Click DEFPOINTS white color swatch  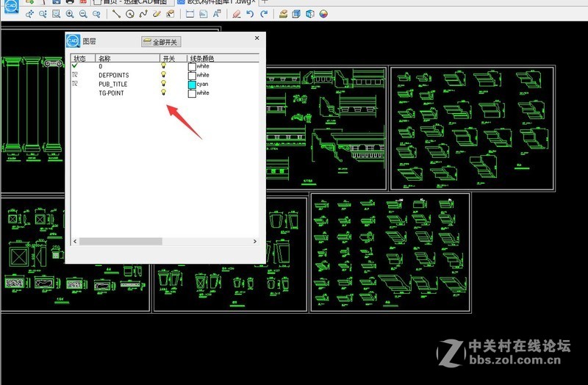(192, 76)
